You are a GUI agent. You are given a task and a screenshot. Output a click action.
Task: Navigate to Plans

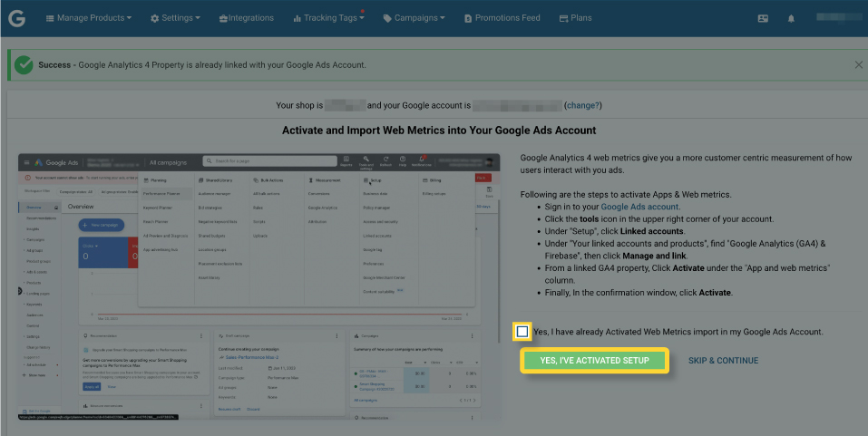pyautogui.click(x=576, y=18)
